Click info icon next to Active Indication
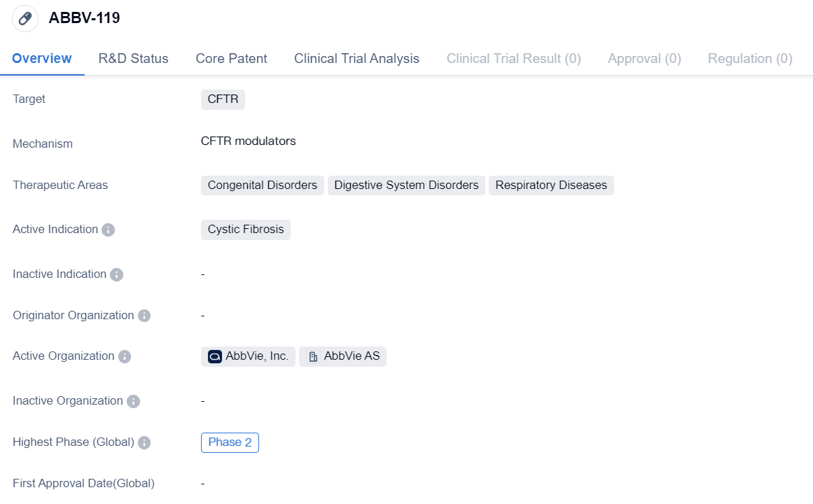The height and width of the screenshot is (504, 813). 108,230
